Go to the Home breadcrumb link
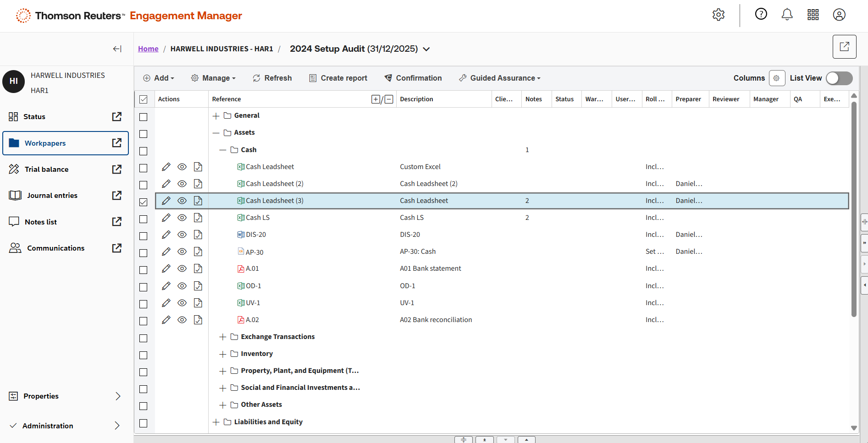Viewport: 868px width, 443px height. click(x=148, y=49)
